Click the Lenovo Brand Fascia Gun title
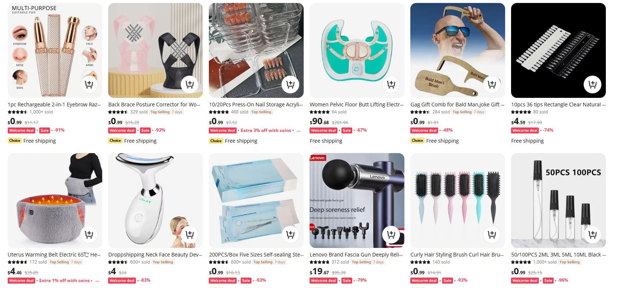 pyautogui.click(x=357, y=255)
